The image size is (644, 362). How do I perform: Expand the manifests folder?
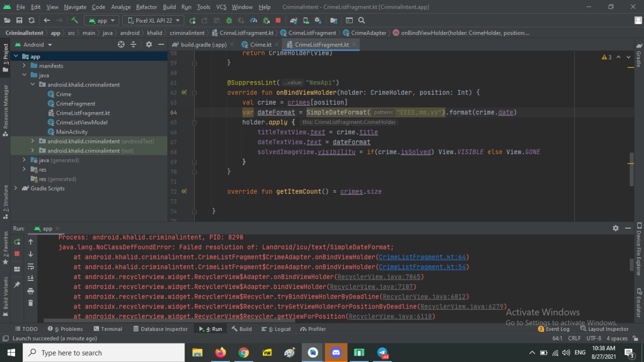click(x=24, y=66)
